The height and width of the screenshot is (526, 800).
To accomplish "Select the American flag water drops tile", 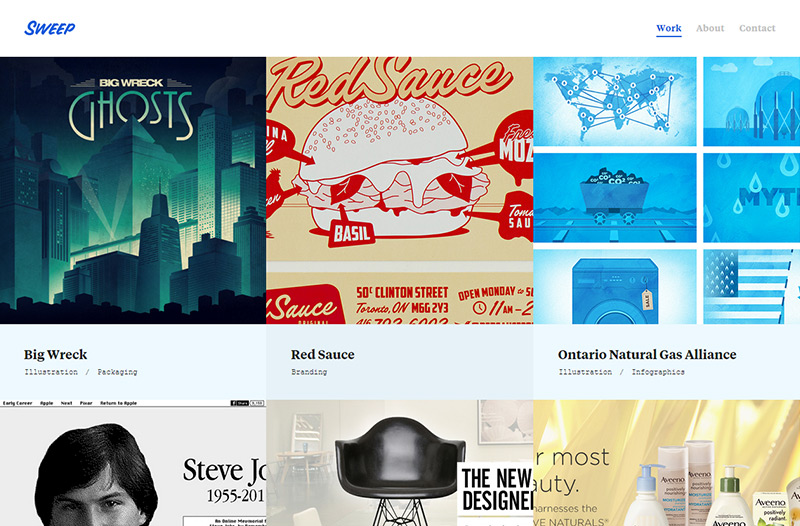I will point(751,286).
